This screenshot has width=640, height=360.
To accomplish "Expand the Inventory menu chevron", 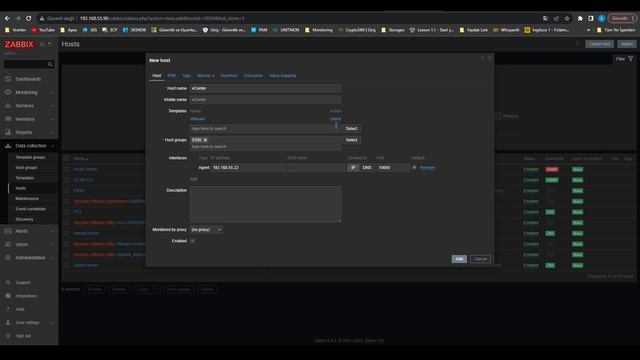I will coord(53,119).
